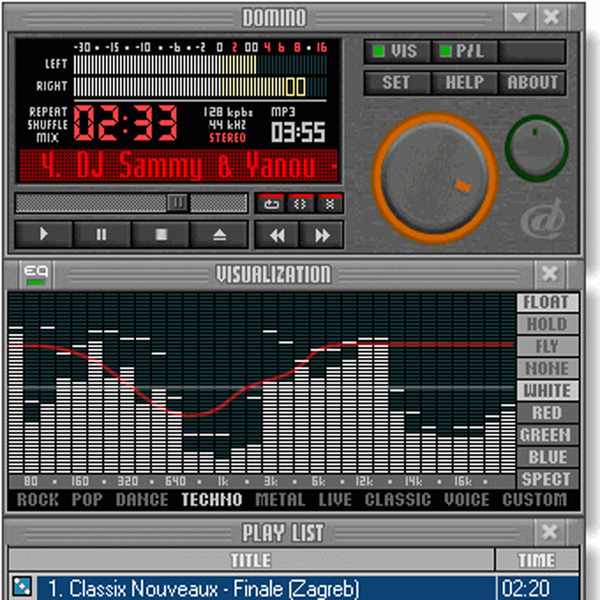600x600 pixels.
Task: Select the HOLD peak mode
Action: point(547,324)
